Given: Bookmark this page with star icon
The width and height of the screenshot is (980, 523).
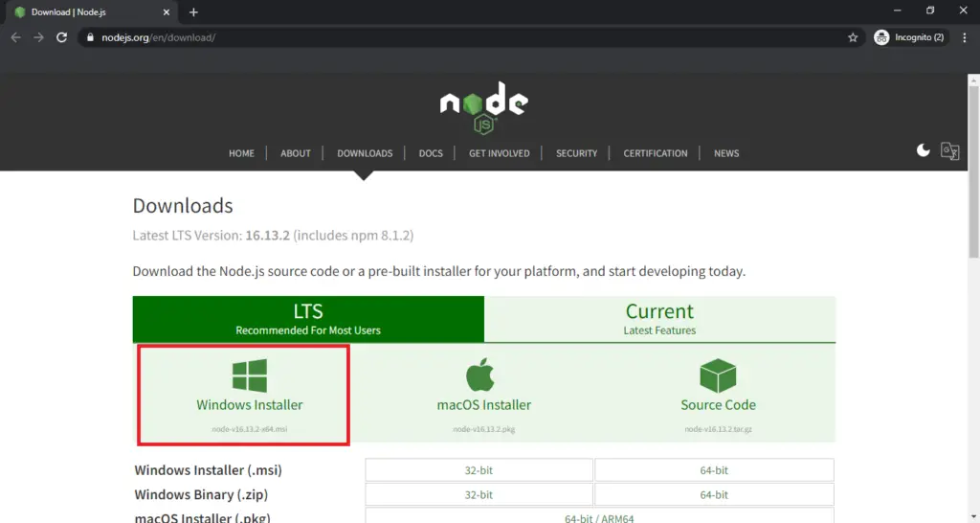Looking at the screenshot, I should point(853,37).
